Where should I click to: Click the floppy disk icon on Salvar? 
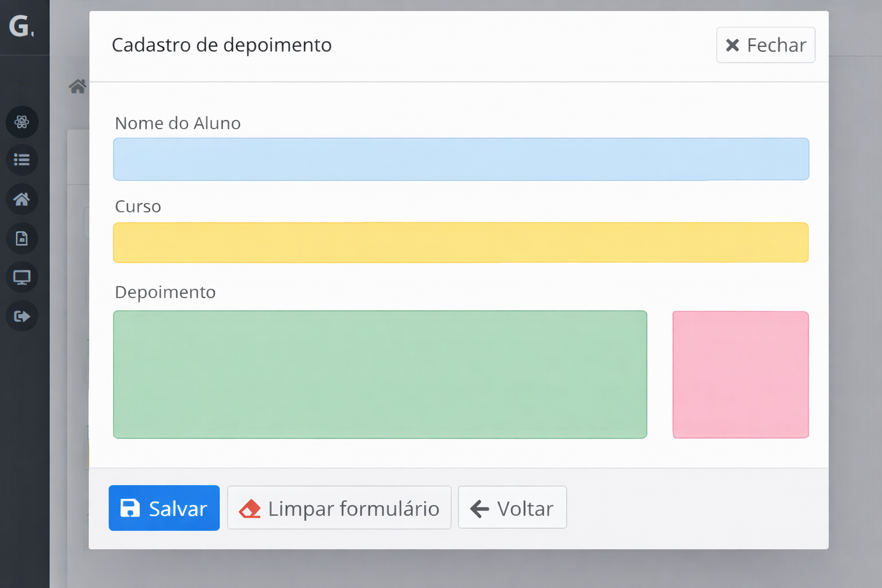pyautogui.click(x=130, y=508)
